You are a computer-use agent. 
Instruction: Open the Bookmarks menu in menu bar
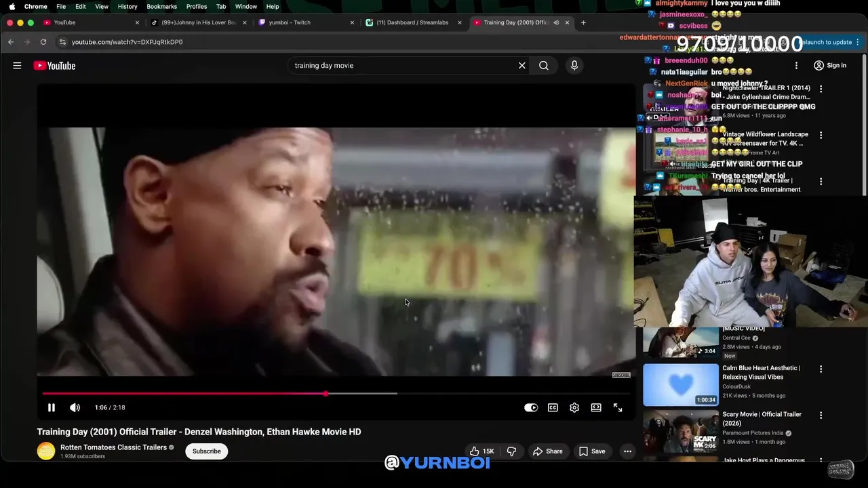[x=161, y=6]
